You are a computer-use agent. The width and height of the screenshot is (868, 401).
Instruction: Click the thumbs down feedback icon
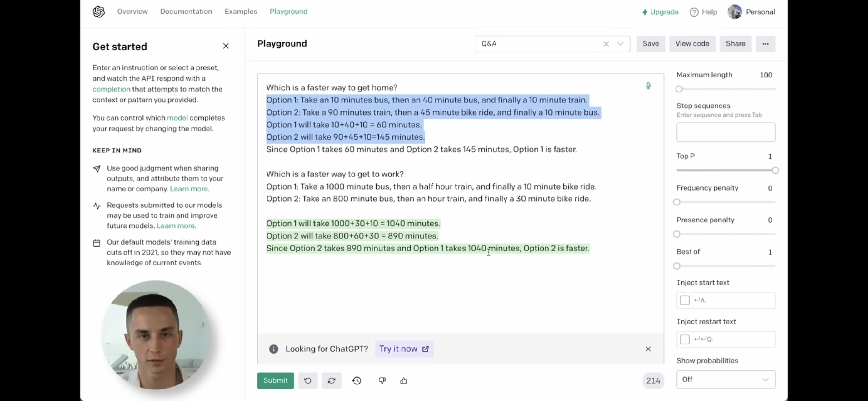[382, 380]
